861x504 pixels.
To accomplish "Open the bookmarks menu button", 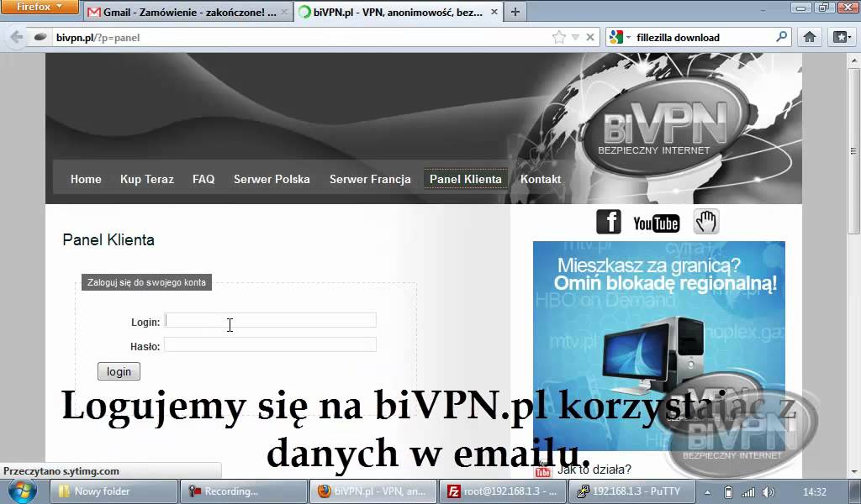I will 841,37.
